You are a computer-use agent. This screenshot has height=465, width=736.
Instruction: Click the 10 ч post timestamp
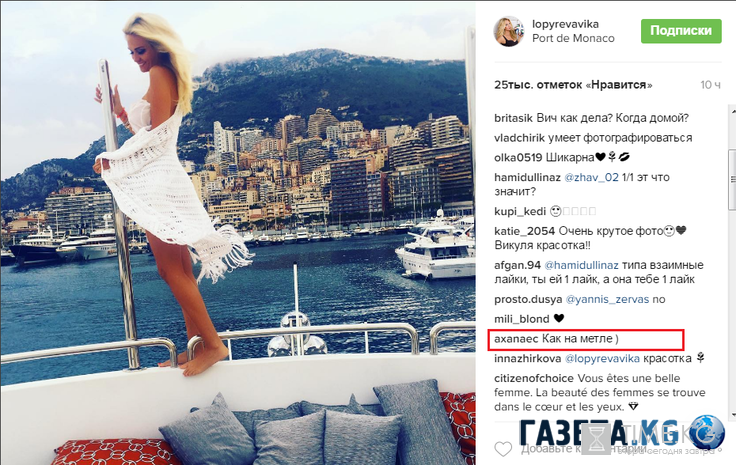tap(710, 85)
